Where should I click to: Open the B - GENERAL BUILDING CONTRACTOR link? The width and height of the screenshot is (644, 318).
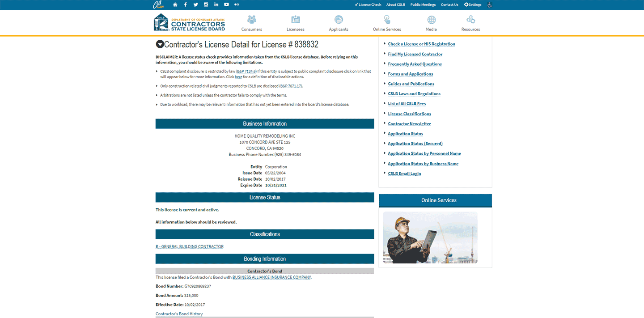click(x=189, y=246)
